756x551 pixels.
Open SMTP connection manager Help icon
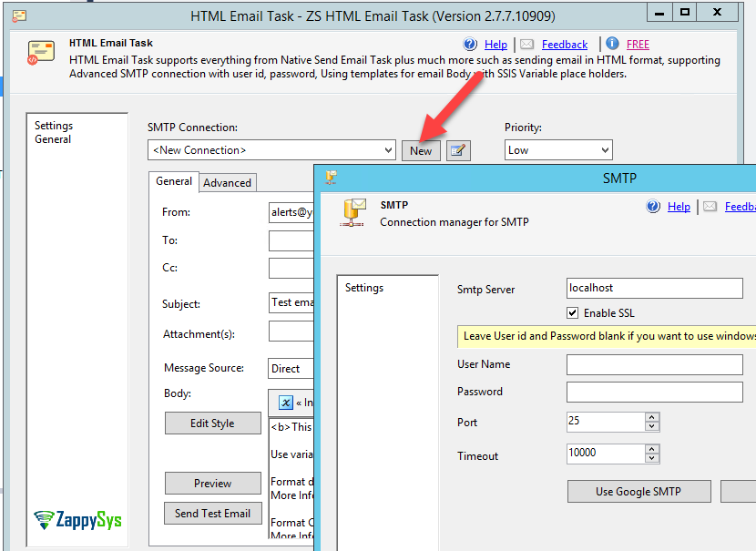(x=653, y=206)
